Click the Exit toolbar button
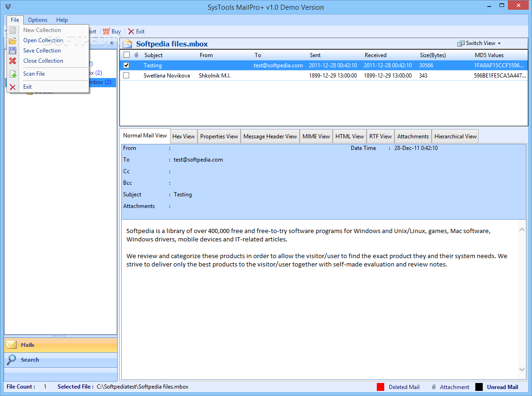 coord(137,32)
